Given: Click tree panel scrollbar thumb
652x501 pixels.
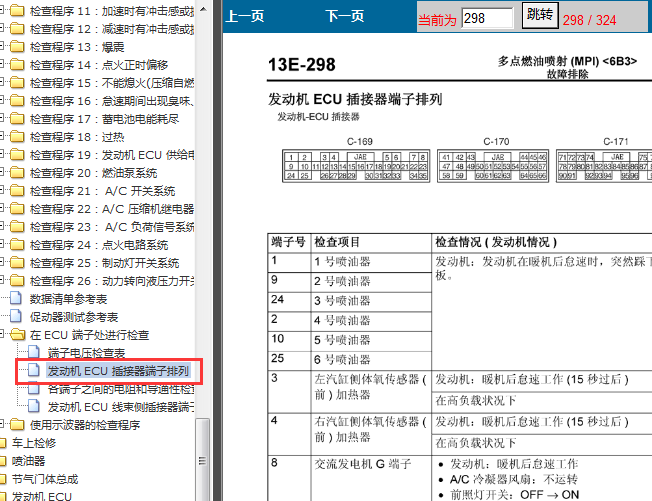Looking at the screenshot, I should 203,459.
